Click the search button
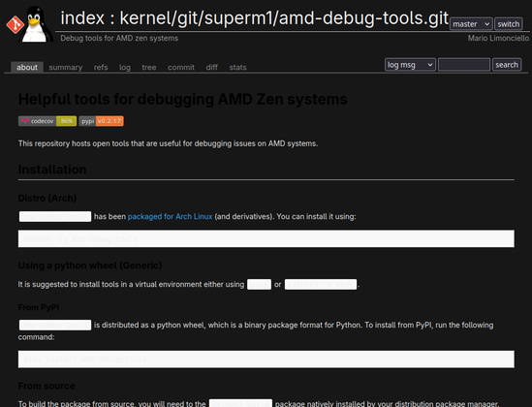The height and width of the screenshot is (407, 532). [507, 64]
